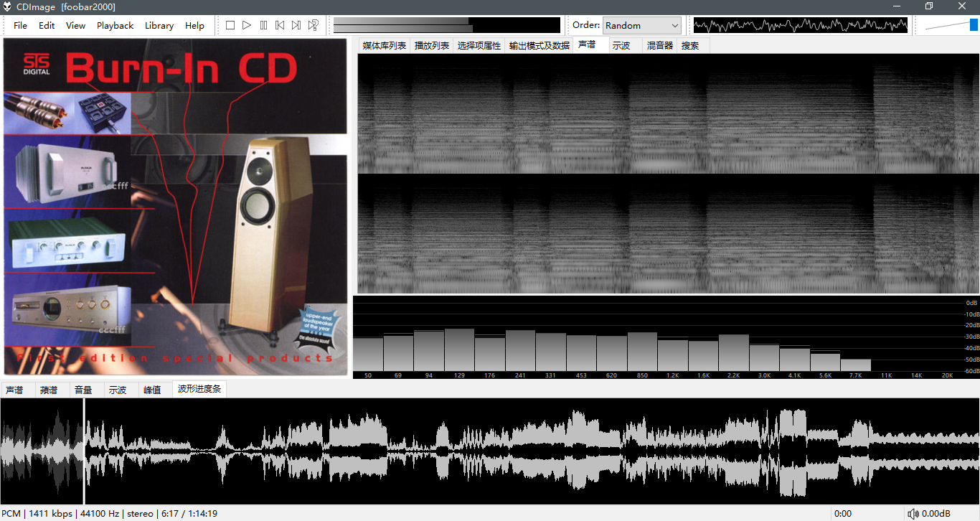Skip to the previous track
The image size is (980, 521).
coord(280,25)
